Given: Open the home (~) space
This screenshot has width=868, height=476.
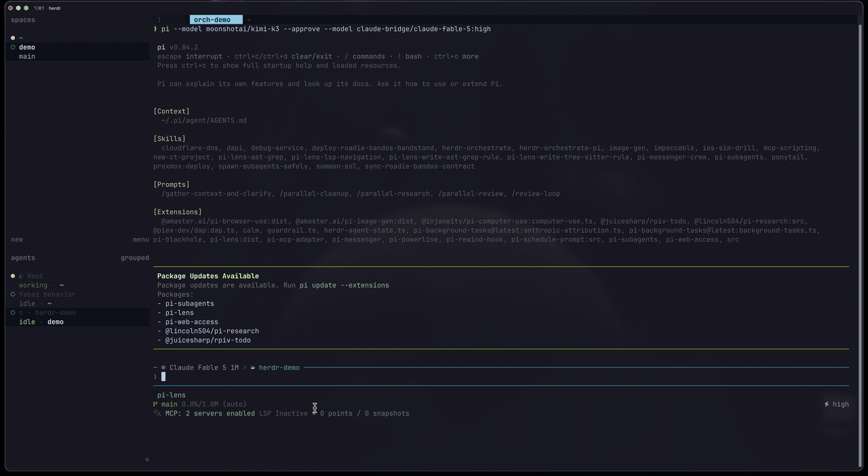Looking at the screenshot, I should (21, 38).
